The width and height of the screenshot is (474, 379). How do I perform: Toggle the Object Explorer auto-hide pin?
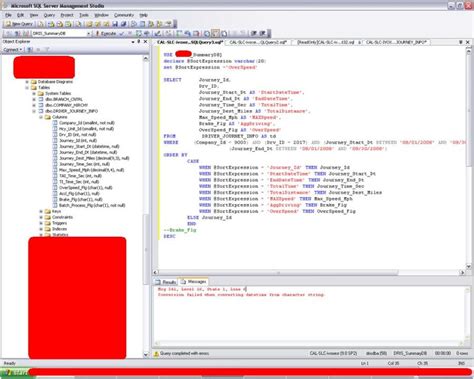tap(139, 42)
